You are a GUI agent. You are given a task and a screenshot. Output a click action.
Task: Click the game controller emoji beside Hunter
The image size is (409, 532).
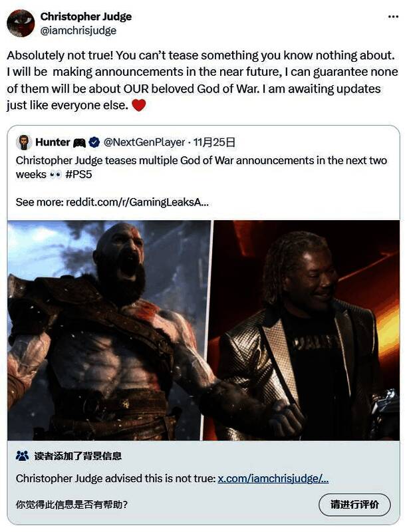point(79,143)
